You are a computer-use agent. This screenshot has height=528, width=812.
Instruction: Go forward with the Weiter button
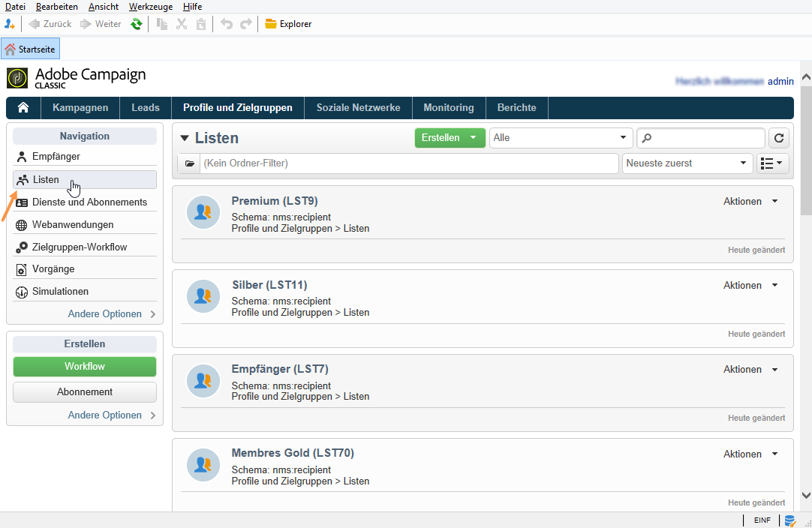tap(101, 24)
